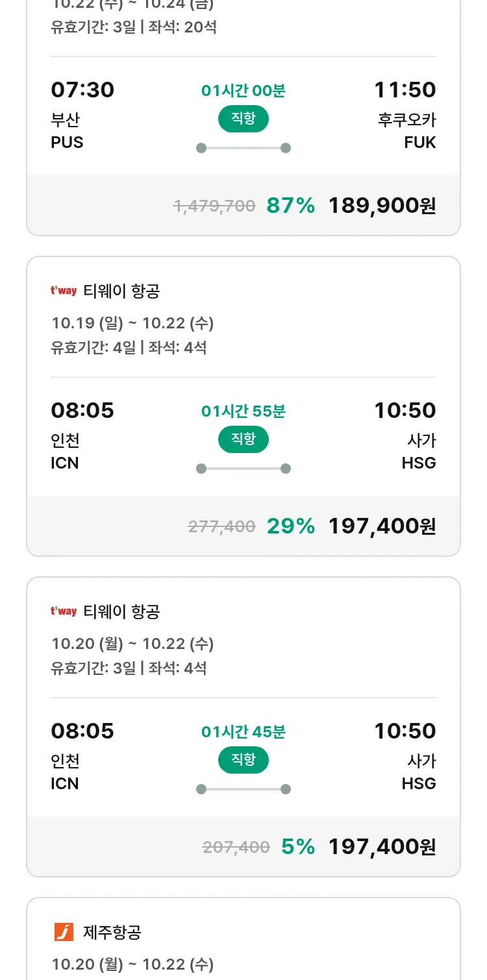The height and width of the screenshot is (980, 487).
Task: Open the 제주항공 flight listing
Action: [112, 933]
